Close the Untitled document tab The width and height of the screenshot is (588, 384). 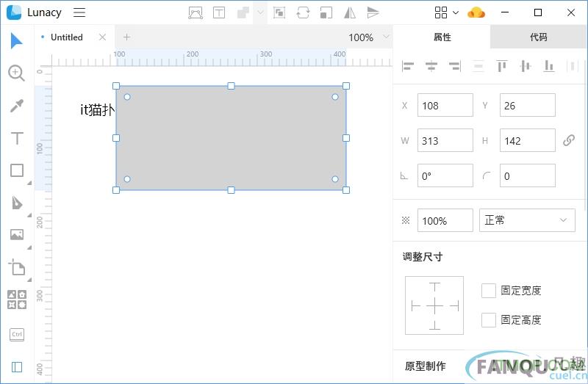pos(102,37)
